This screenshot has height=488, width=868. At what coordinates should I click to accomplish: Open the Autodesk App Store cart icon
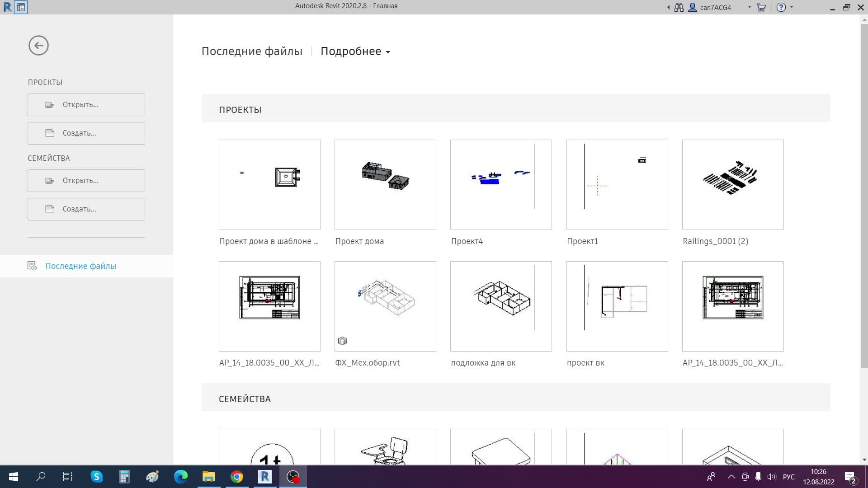point(761,7)
